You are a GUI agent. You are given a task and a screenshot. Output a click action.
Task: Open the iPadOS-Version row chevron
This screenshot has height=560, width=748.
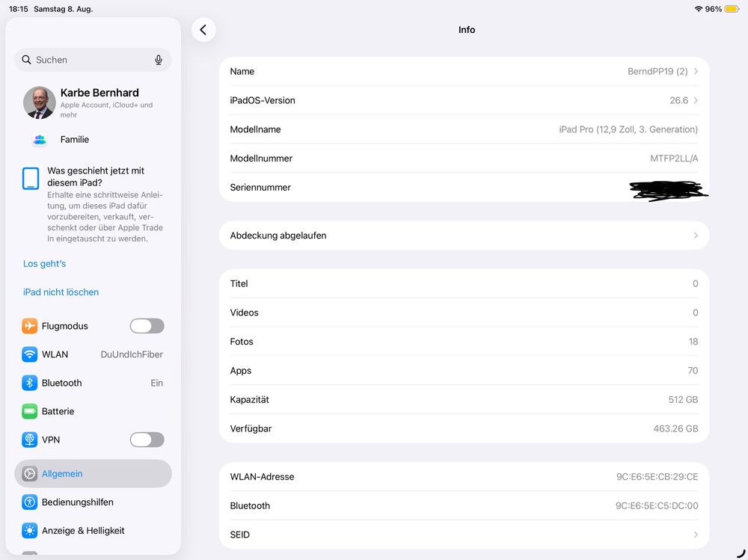click(696, 100)
